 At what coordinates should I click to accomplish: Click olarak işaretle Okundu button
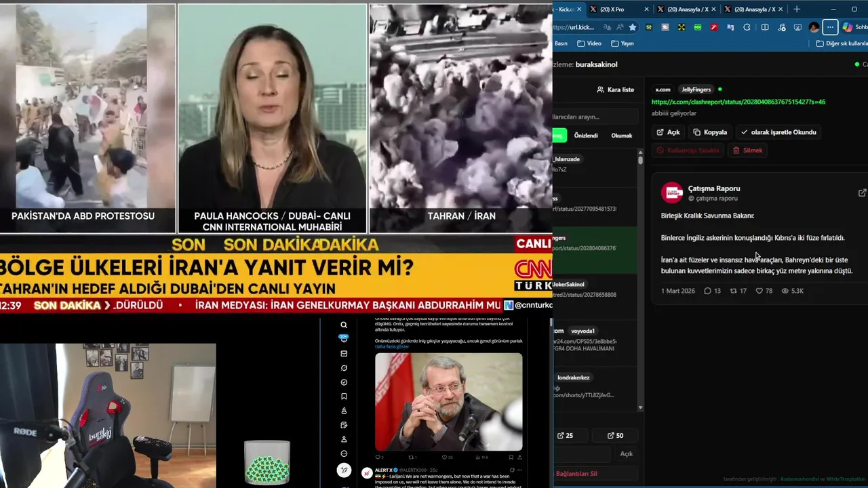point(778,132)
